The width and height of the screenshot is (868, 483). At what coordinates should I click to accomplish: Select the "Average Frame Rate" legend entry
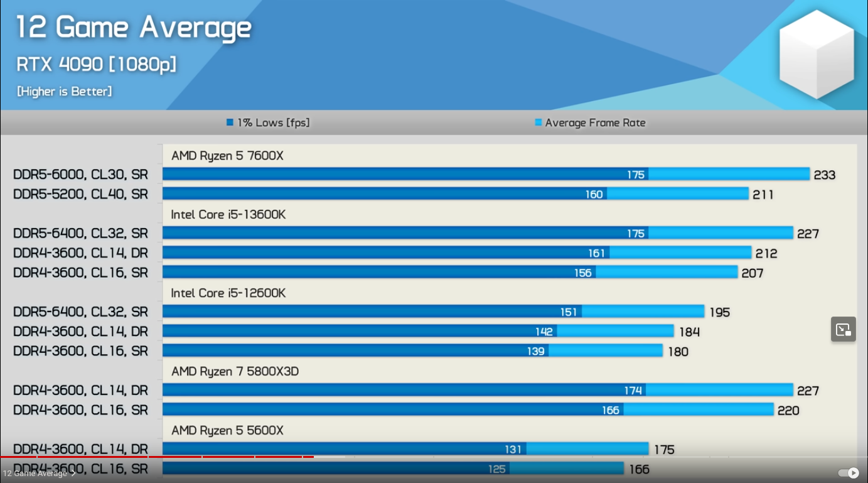tap(590, 122)
